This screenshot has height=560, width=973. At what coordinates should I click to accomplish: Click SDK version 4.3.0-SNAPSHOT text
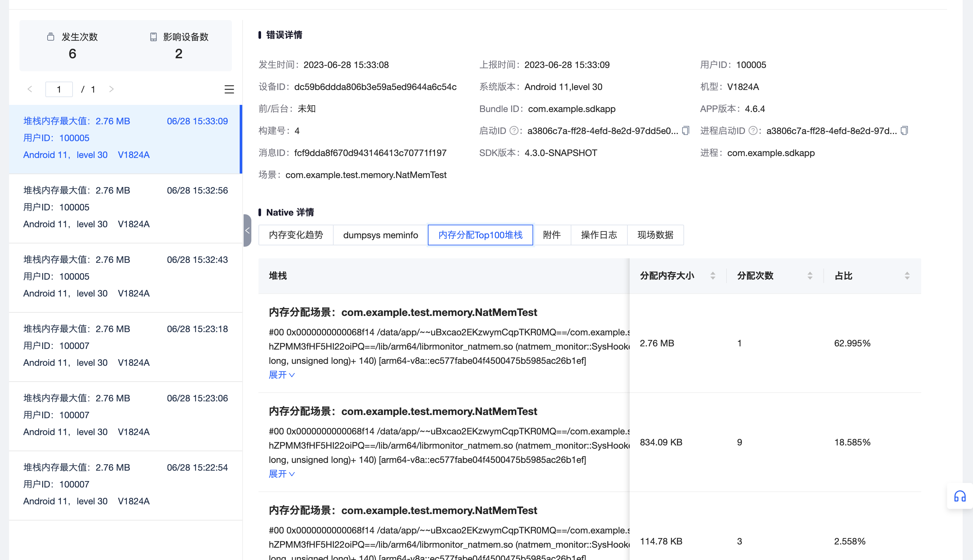pos(561,153)
